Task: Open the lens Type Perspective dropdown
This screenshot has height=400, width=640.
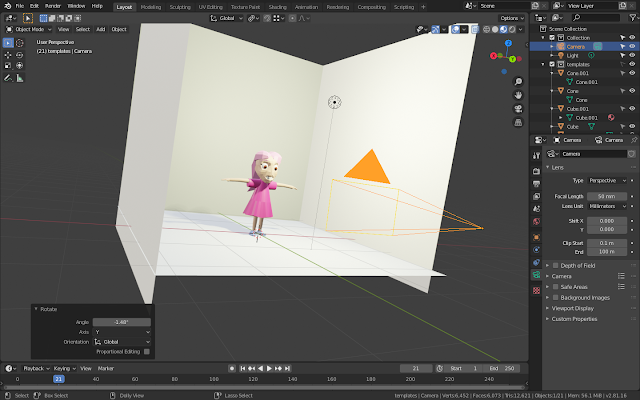Action: click(x=607, y=180)
